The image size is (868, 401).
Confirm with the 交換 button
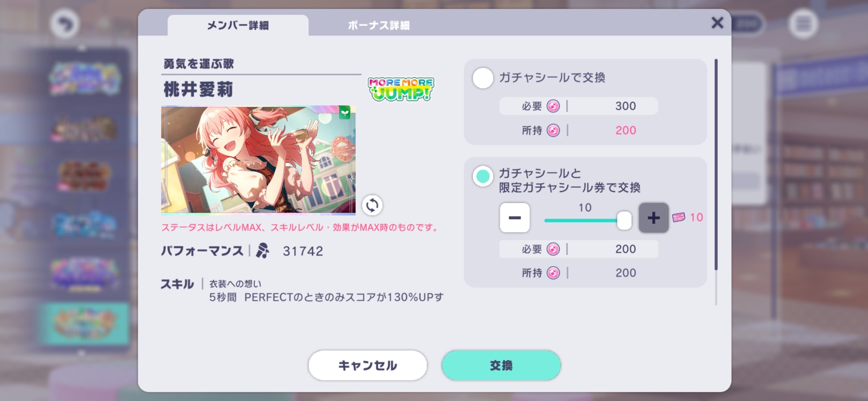point(501,365)
